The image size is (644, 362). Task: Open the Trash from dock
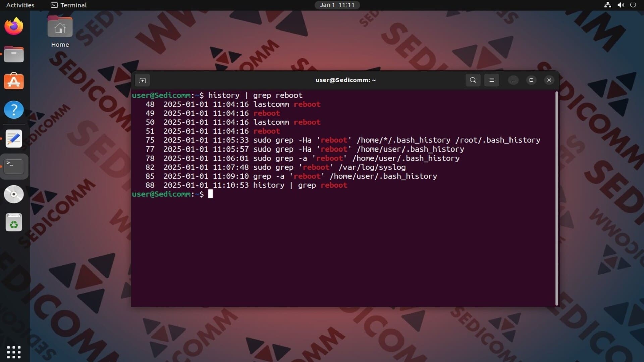[x=14, y=222]
